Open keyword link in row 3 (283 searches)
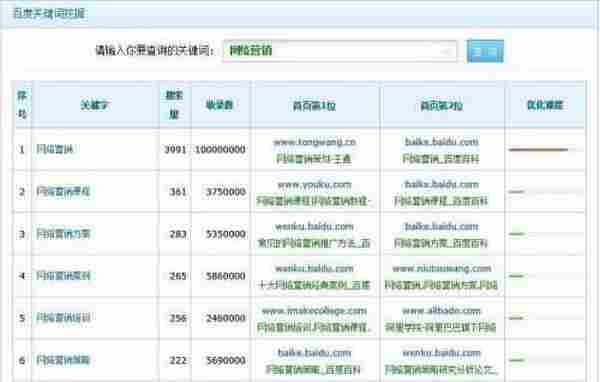The height and width of the screenshot is (382, 600). [x=63, y=233]
